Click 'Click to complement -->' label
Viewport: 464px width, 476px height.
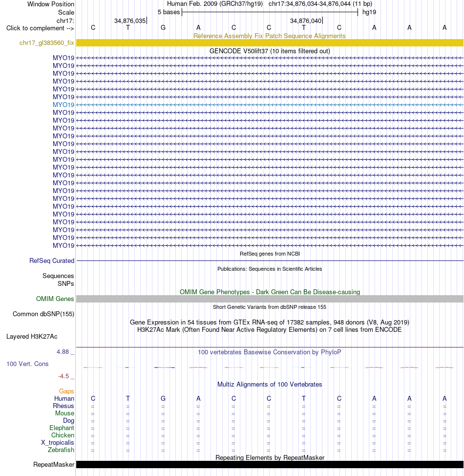point(40,28)
